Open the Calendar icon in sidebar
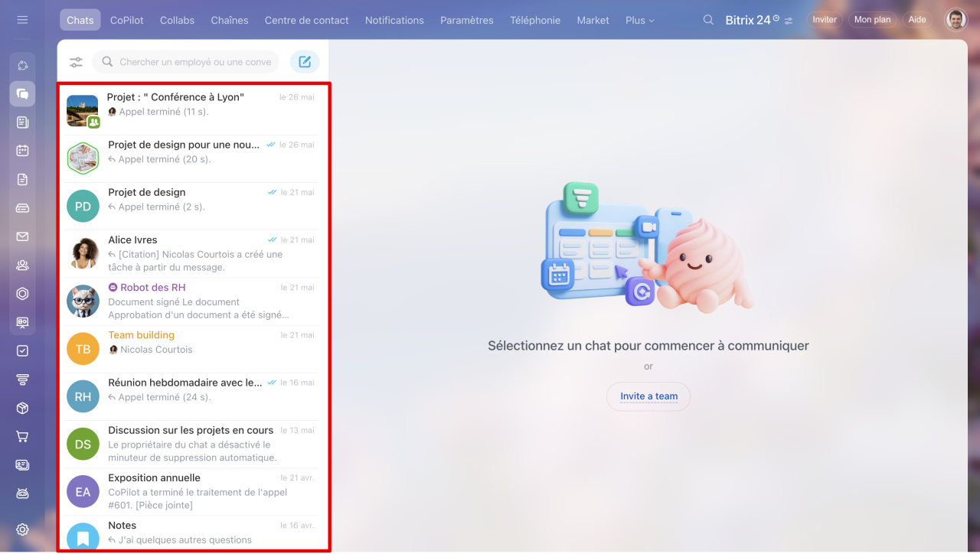 (x=22, y=151)
